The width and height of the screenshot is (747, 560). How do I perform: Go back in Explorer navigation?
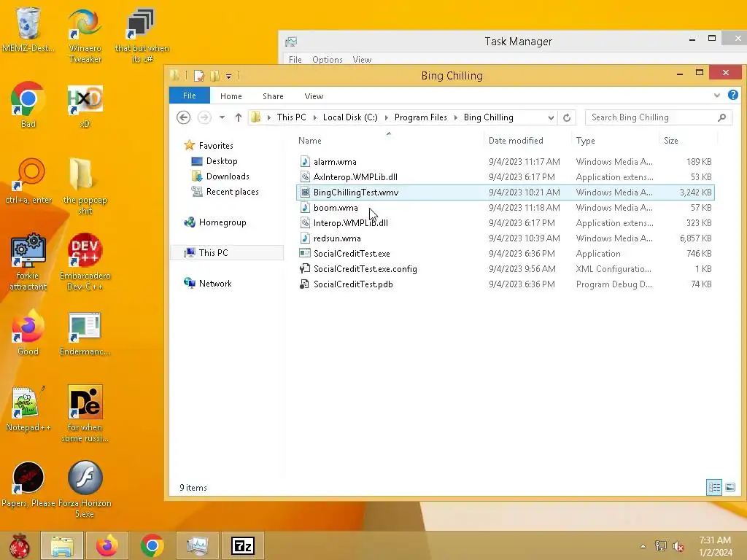tap(183, 117)
